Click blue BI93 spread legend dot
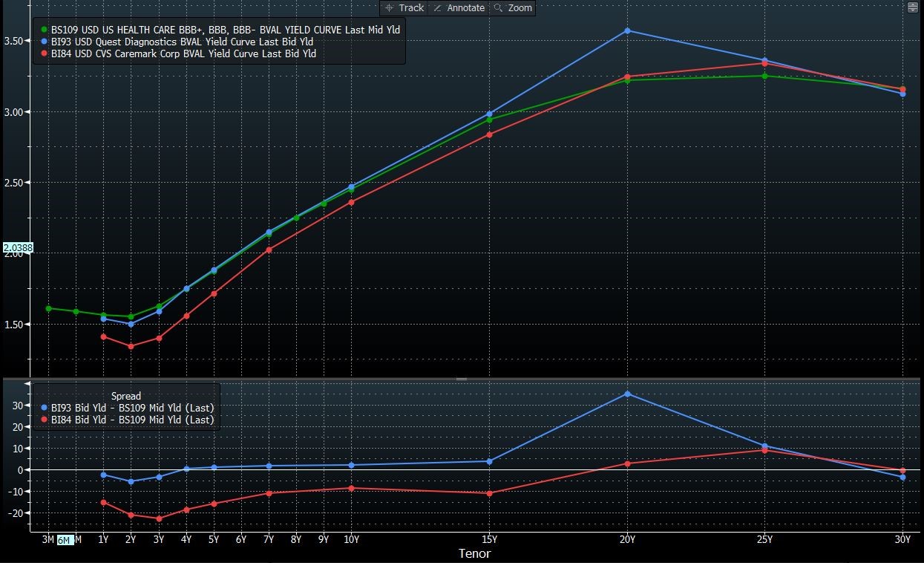 (45, 408)
